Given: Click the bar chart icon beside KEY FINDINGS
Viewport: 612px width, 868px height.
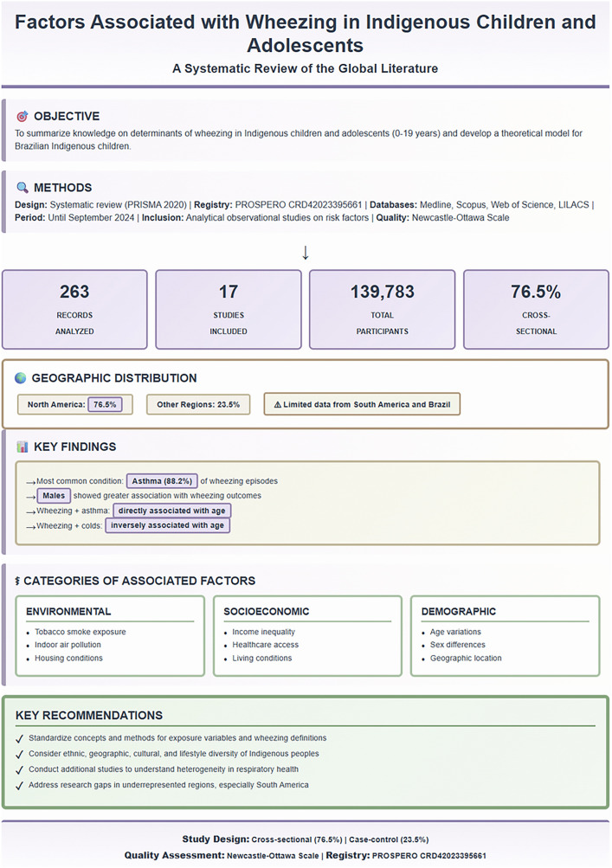Looking at the screenshot, I should [x=23, y=447].
